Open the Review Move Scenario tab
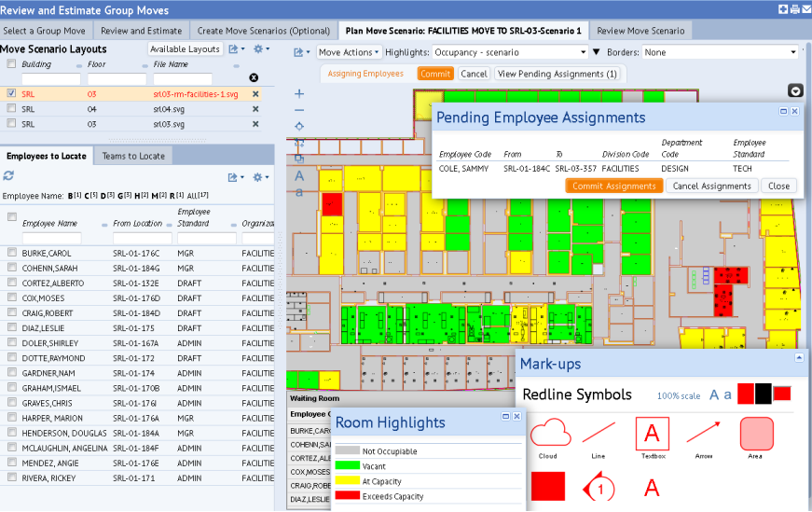The image size is (812, 512). pyautogui.click(x=640, y=31)
